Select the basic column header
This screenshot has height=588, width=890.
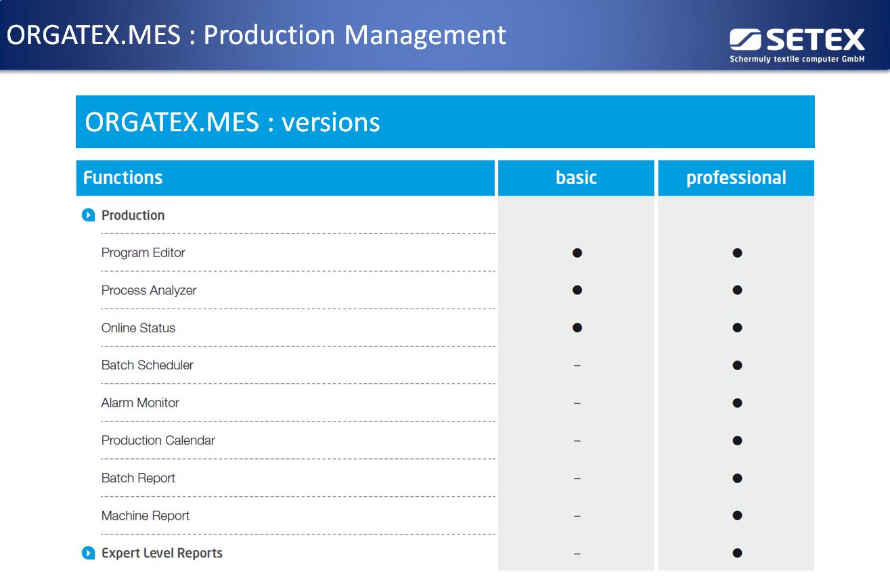point(576,178)
